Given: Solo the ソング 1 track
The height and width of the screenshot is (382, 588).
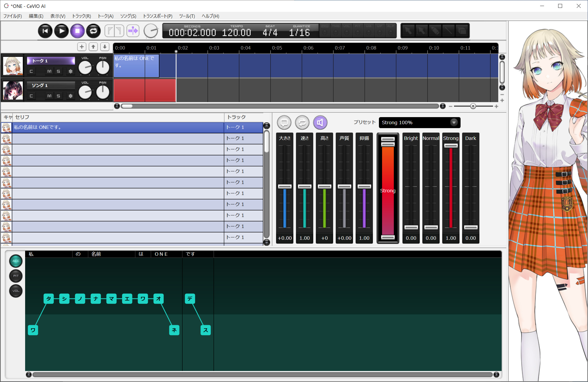Looking at the screenshot, I should point(58,96).
